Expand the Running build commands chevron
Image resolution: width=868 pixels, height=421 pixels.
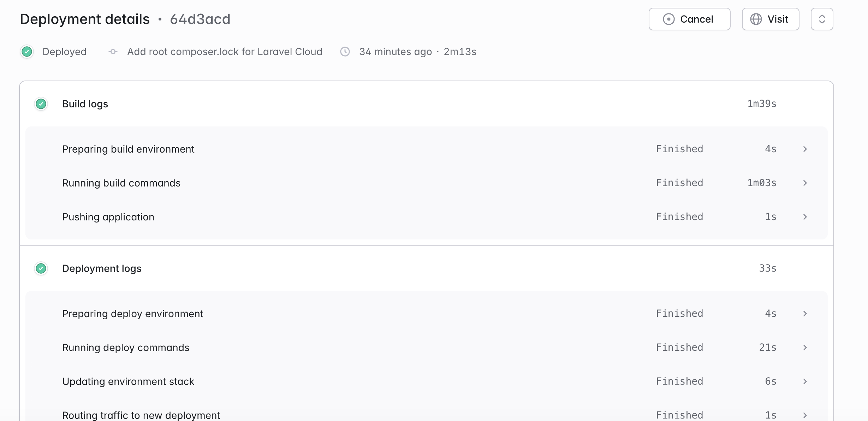tap(805, 183)
